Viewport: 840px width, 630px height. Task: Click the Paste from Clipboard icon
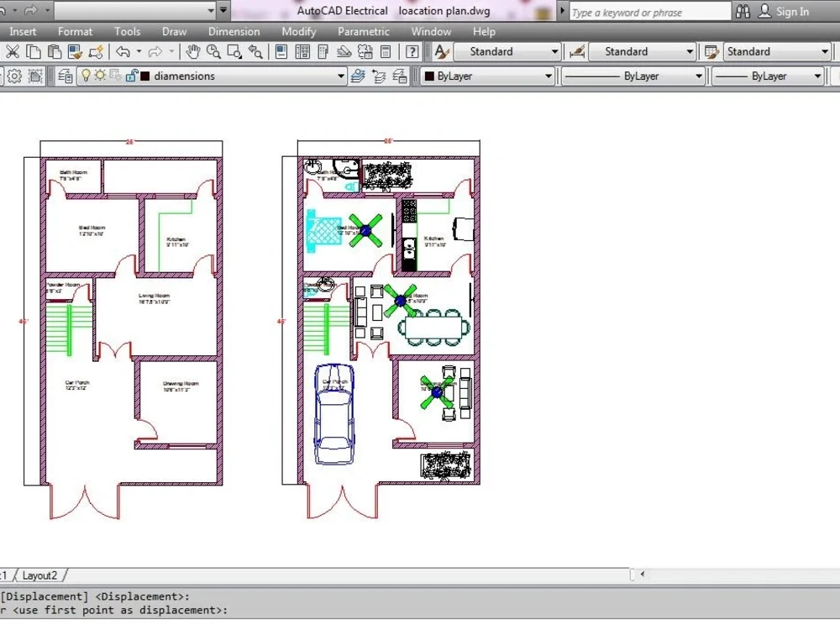tap(53, 51)
